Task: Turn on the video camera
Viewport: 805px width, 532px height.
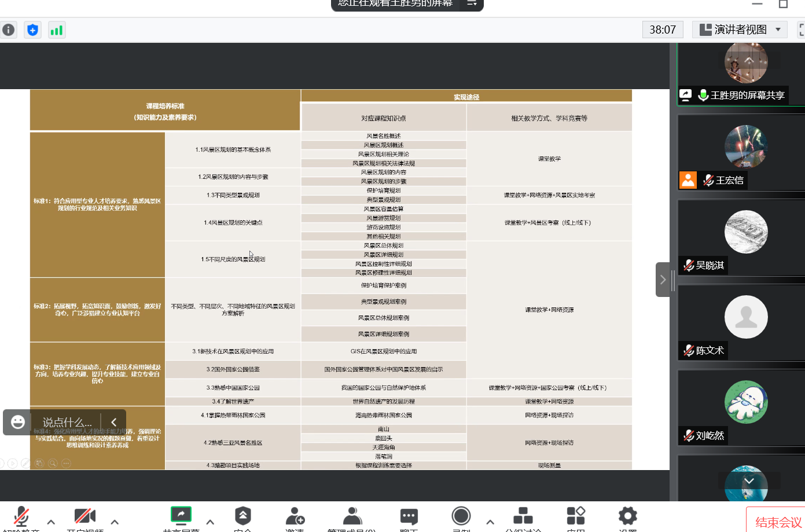Action: coord(84,516)
